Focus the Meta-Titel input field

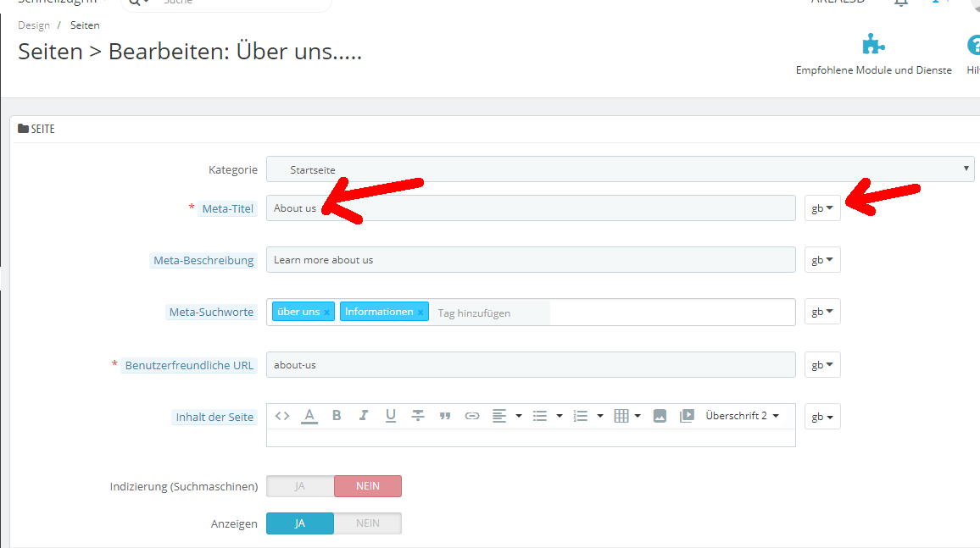pyautogui.click(x=531, y=208)
